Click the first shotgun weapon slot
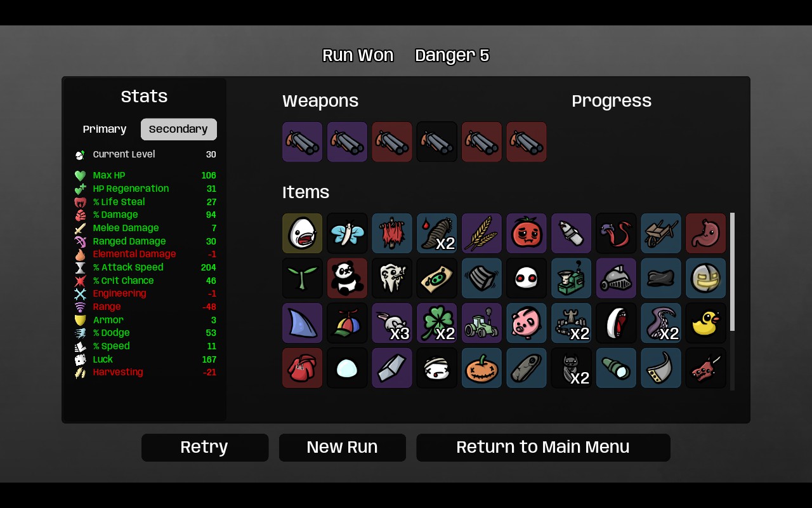Viewport: 812px width, 508px height. (303, 142)
